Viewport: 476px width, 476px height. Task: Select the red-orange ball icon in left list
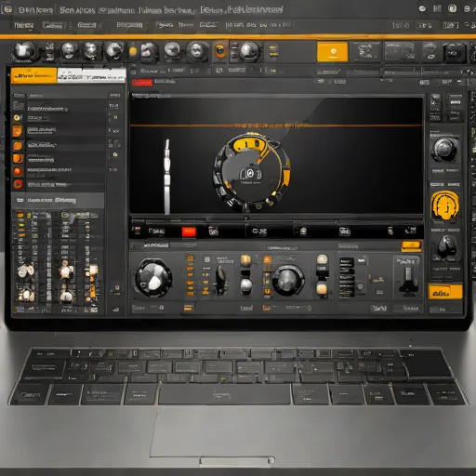pos(18,171)
